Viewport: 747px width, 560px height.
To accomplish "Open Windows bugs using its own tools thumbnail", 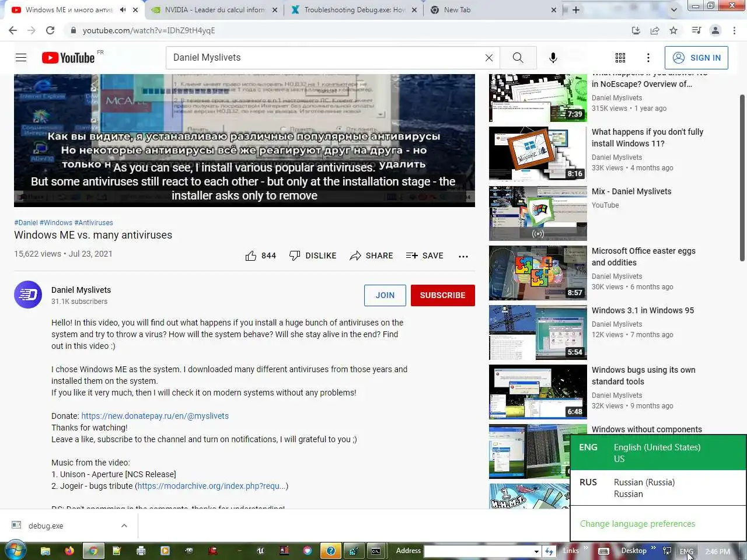I will 537,392.
